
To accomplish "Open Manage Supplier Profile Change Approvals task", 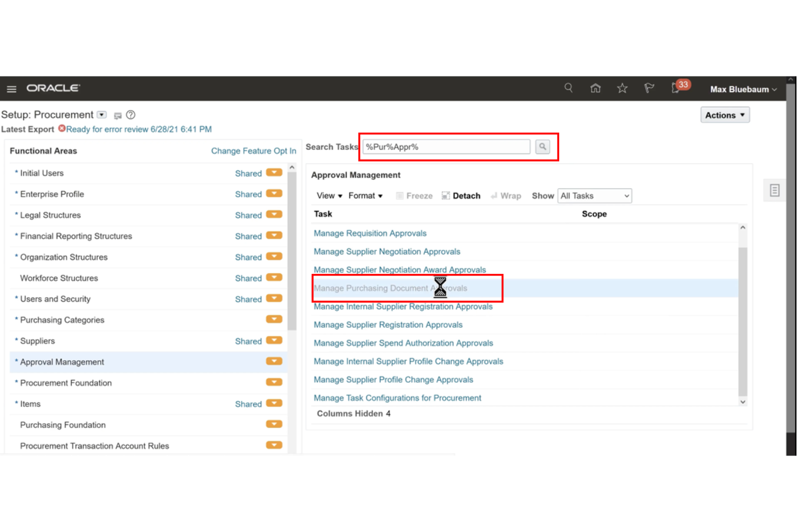I will tap(394, 380).
